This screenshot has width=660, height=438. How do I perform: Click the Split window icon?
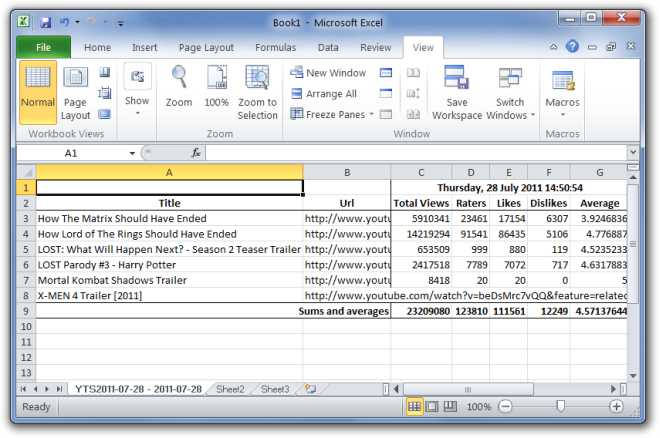pyautogui.click(x=386, y=73)
